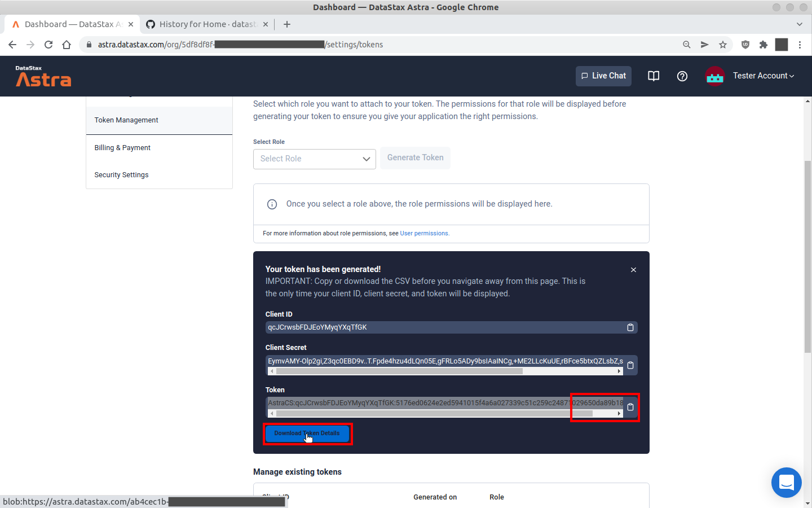This screenshot has height=508, width=812.
Task: Open Token Management settings
Action: 159,120
